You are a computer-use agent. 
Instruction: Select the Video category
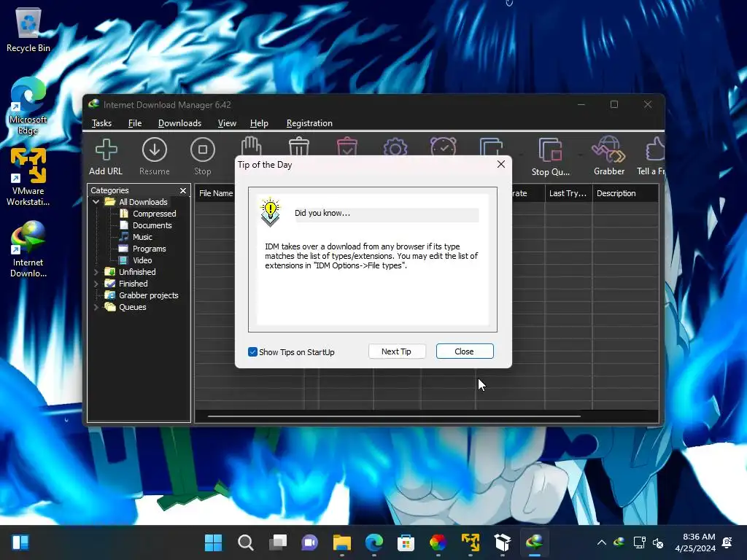(142, 260)
